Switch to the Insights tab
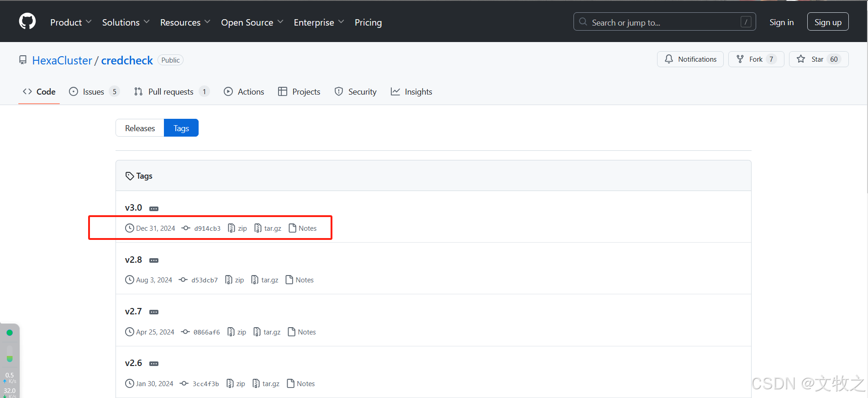The image size is (868, 398). click(x=411, y=92)
